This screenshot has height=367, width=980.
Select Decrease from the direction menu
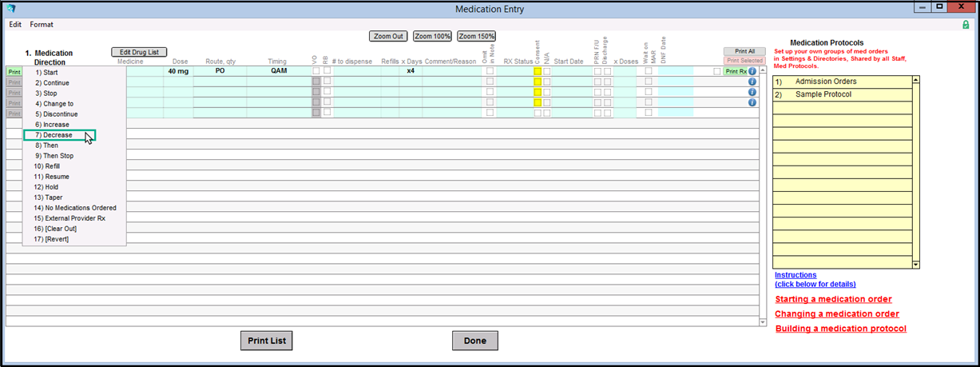(58, 135)
